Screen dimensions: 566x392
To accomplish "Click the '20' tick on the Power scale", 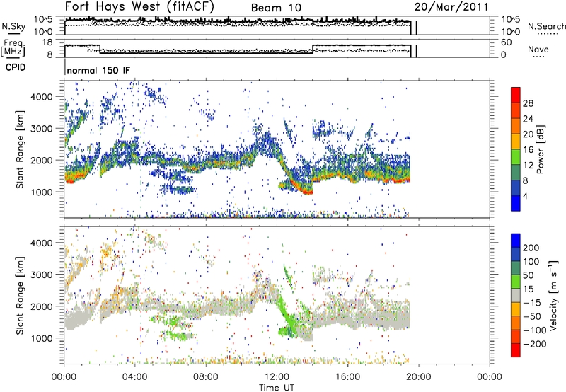I will 528,134.
